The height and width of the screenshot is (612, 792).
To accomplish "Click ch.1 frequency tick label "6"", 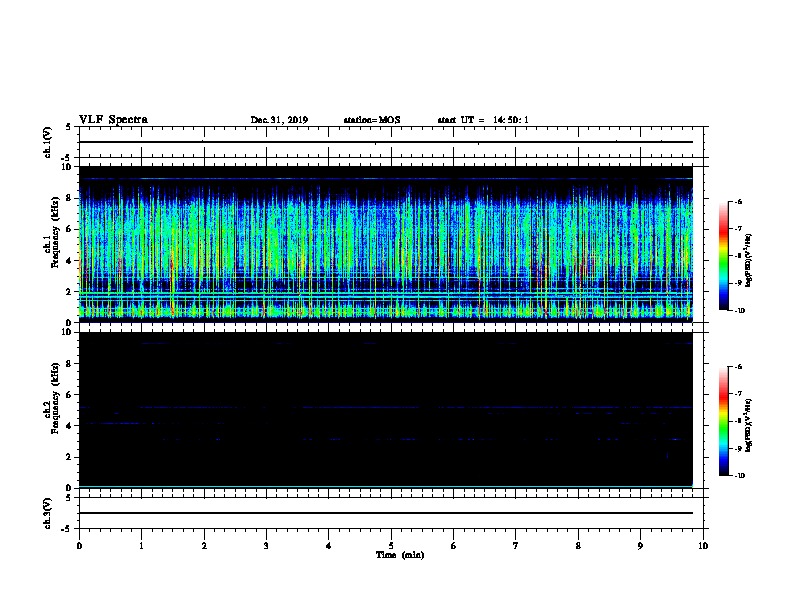I will coord(68,229).
